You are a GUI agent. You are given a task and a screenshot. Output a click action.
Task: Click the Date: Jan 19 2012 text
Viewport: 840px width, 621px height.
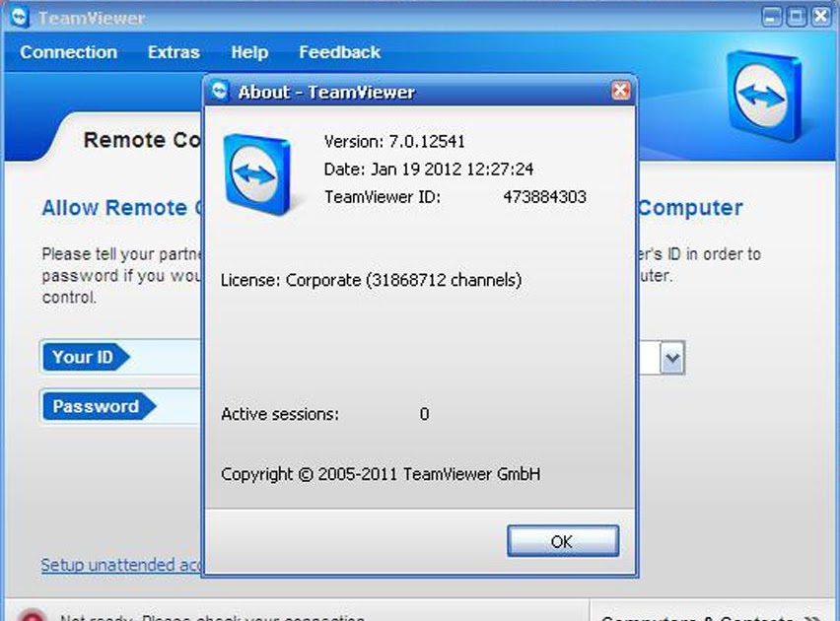pos(429,170)
